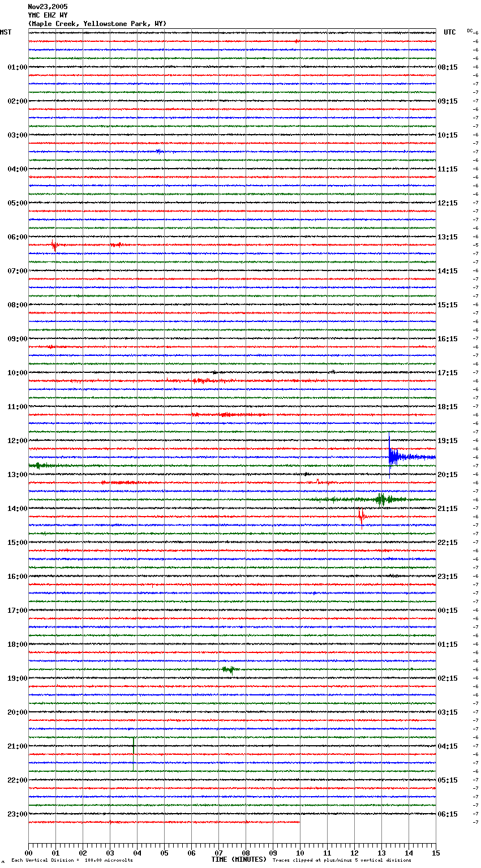
Task: Click the '23:00' MST time label
Action: [18, 814]
